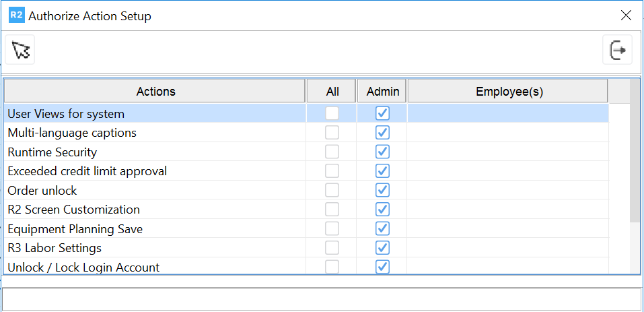The width and height of the screenshot is (644, 312).
Task: Enable All checkbox for User Views for system
Action: [x=332, y=113]
